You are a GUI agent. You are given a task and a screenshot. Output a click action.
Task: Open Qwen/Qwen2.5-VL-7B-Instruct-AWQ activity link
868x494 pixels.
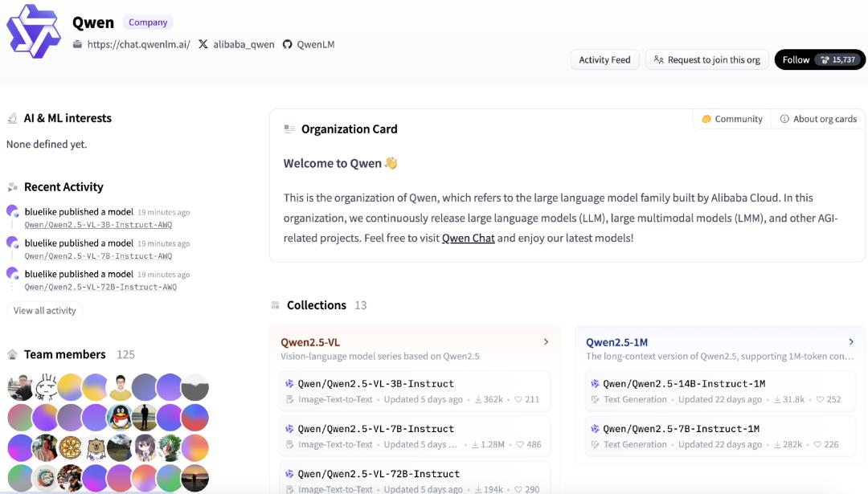(x=98, y=256)
